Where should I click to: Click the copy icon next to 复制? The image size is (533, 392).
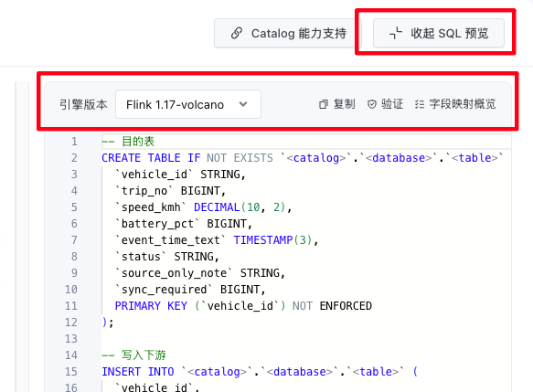tap(324, 104)
